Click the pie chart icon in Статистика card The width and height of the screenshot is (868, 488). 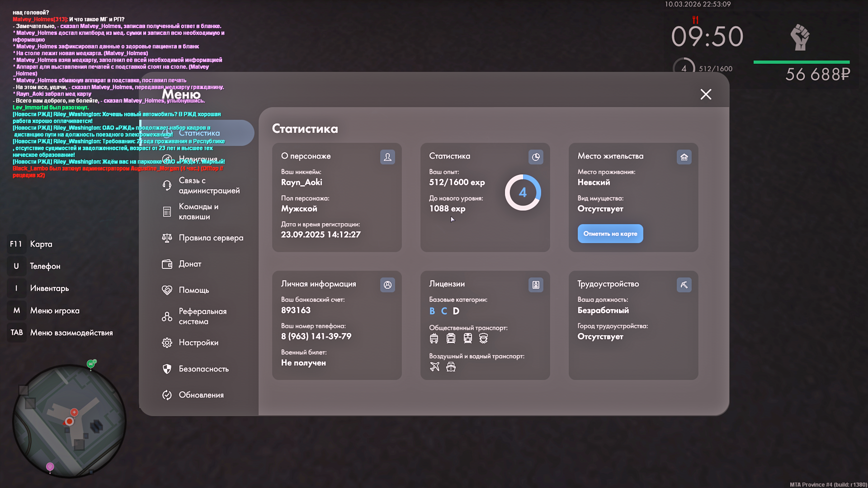tap(536, 157)
